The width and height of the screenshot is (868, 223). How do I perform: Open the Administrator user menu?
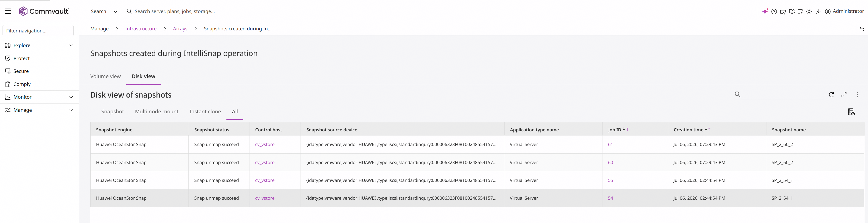tap(848, 11)
